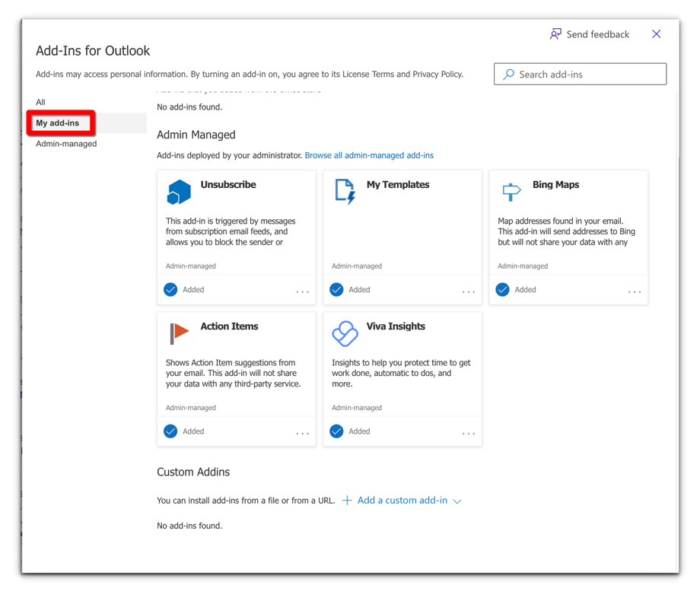Expand the Add a custom add-in chevron

pos(457,501)
